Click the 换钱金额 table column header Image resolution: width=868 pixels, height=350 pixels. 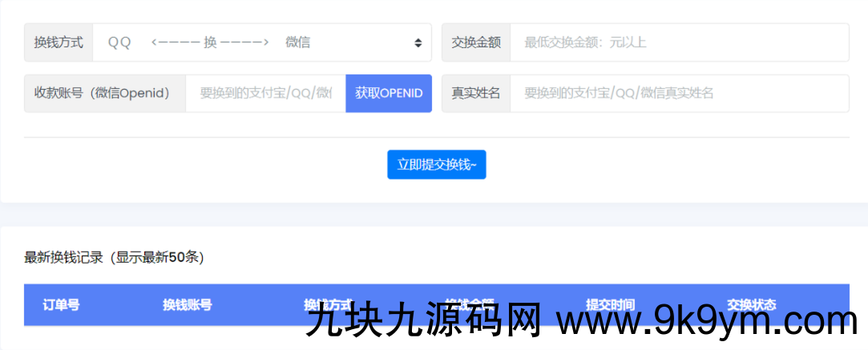[x=469, y=304]
